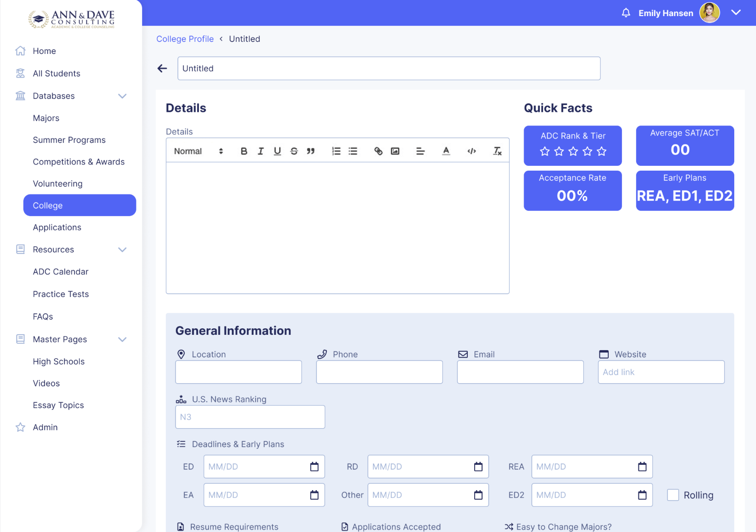
Task: Open the RD deadline calendar picker
Action: [478, 467]
